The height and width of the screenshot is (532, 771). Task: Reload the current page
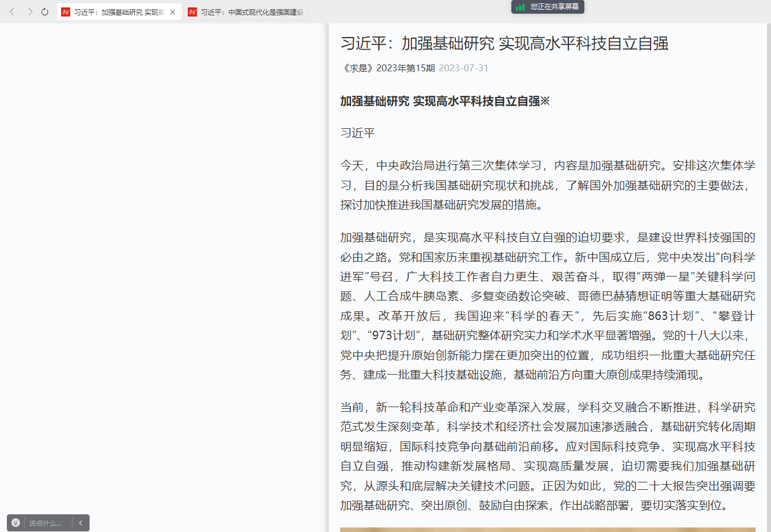point(45,12)
